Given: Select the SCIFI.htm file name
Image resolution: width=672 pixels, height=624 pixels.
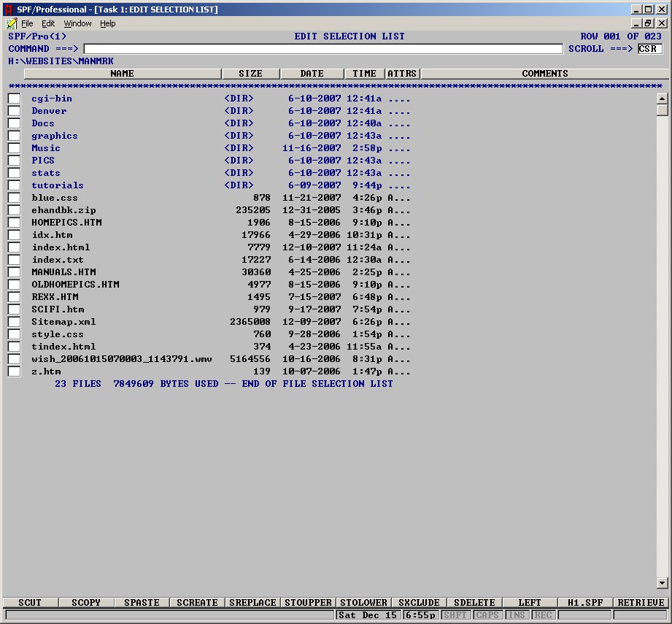Looking at the screenshot, I should click(x=58, y=309).
